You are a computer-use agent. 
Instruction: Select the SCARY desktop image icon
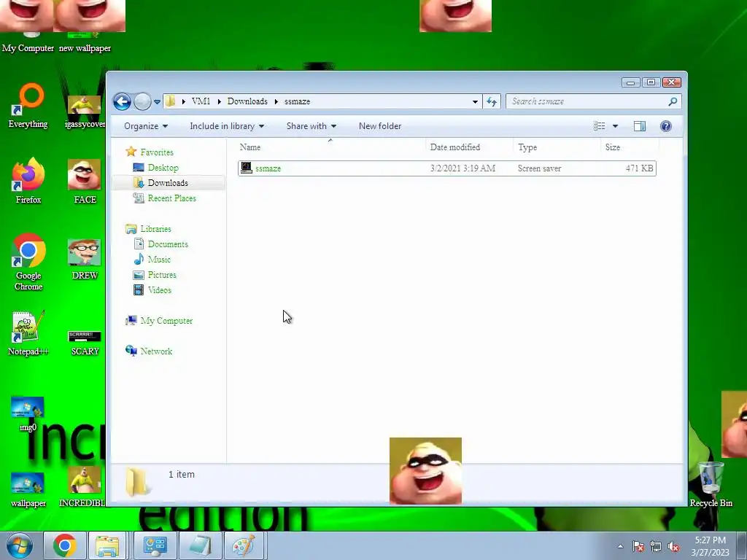pyautogui.click(x=85, y=343)
